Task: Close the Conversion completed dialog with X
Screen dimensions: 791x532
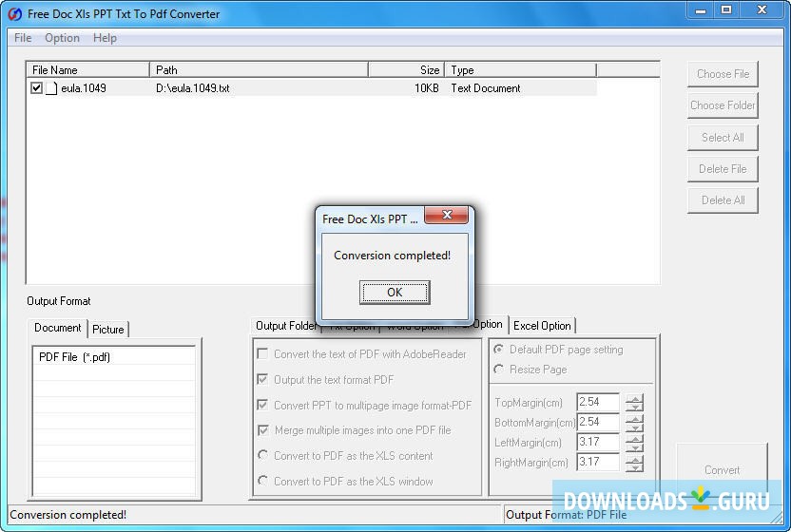Action: (x=447, y=215)
